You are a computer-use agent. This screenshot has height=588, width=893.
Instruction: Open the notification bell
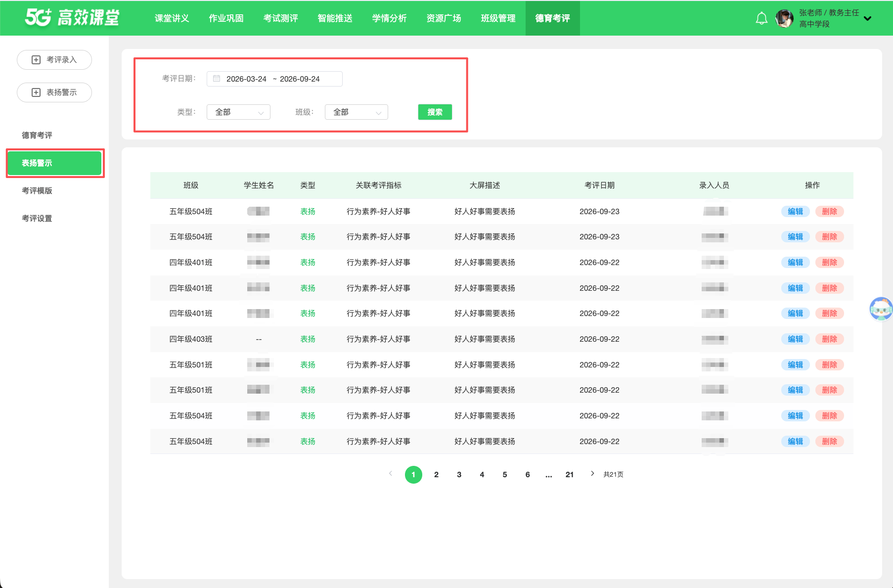pyautogui.click(x=761, y=18)
